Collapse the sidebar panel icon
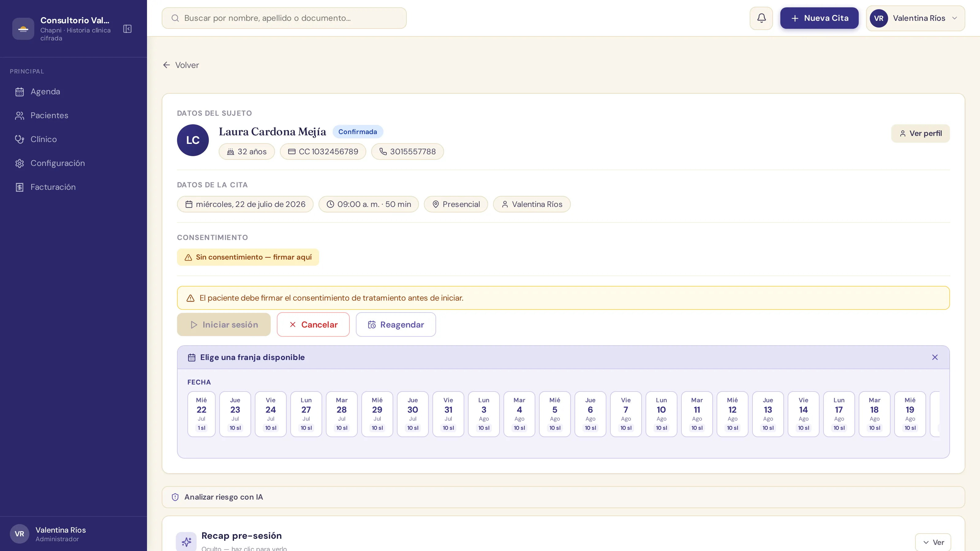 coord(127,29)
